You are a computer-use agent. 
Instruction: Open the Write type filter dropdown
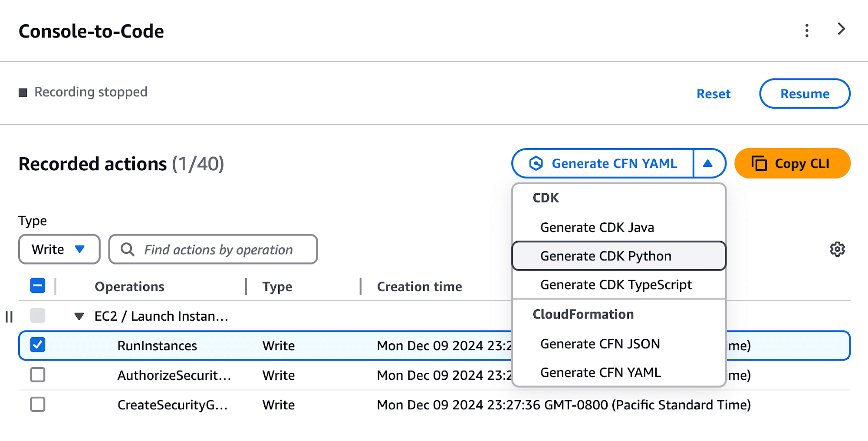[59, 249]
